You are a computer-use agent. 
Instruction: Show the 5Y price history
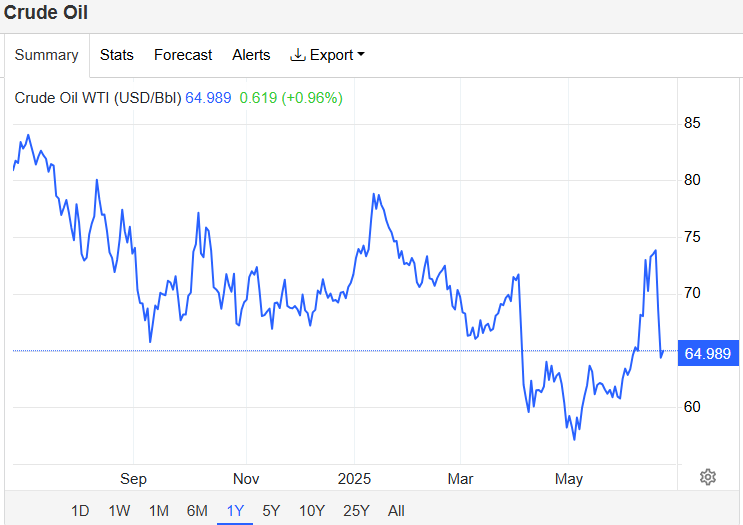click(272, 511)
